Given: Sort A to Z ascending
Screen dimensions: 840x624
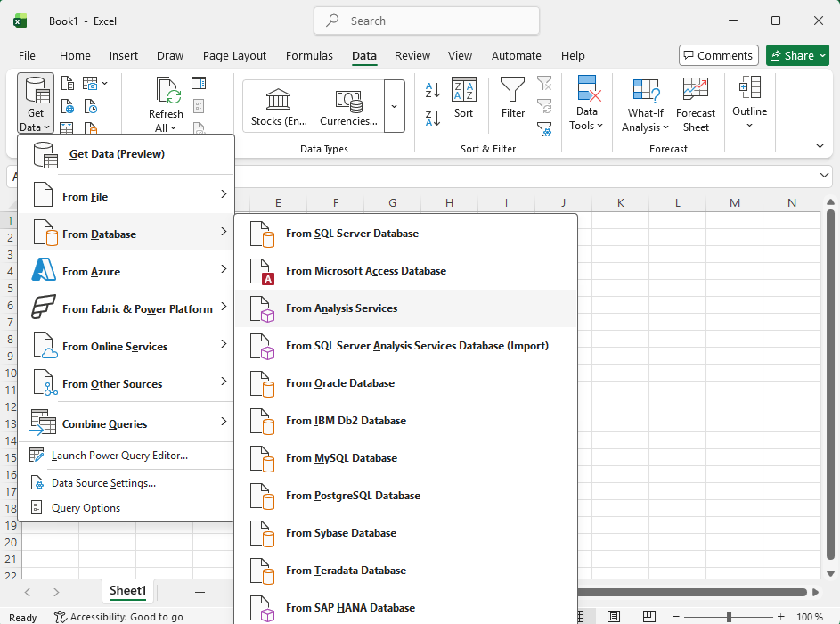Looking at the screenshot, I should coord(433,89).
